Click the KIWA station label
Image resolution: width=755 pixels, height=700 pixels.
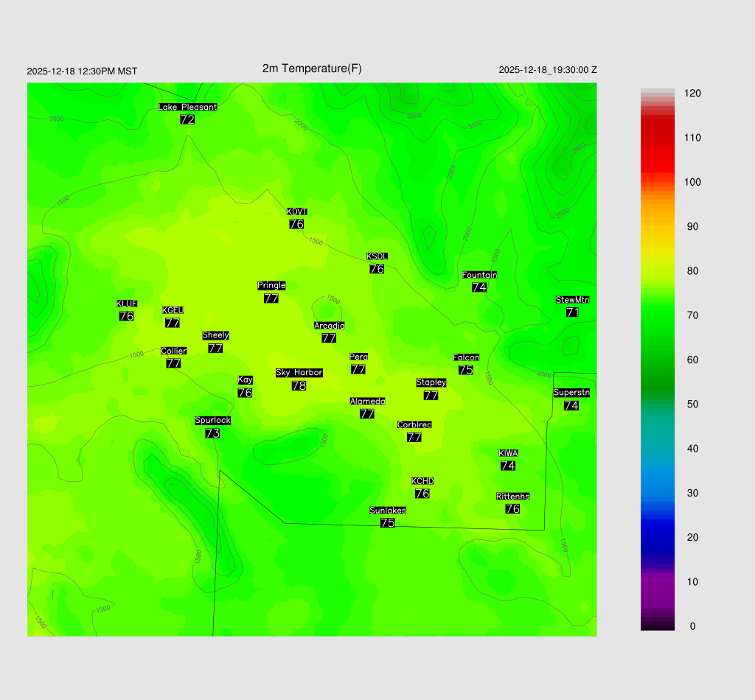pyautogui.click(x=508, y=452)
